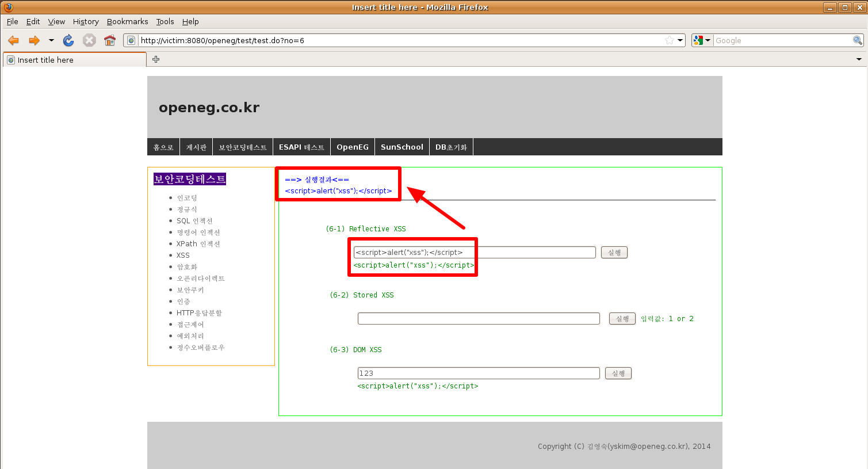This screenshot has width=868, height=469.
Task: Open the list all tabs dropdown
Action: pos(859,59)
